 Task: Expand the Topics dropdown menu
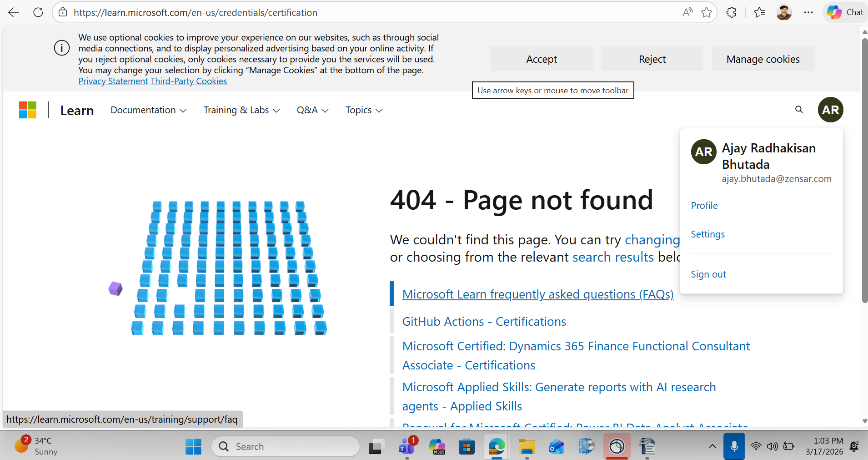tap(364, 110)
